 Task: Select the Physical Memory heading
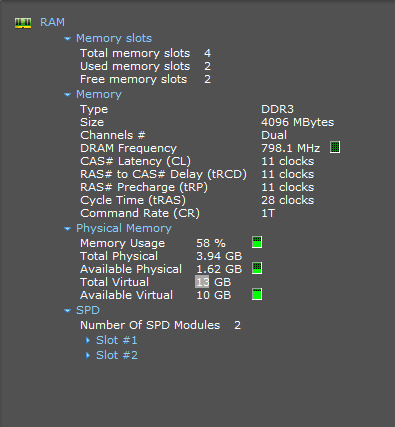pyautogui.click(x=124, y=228)
